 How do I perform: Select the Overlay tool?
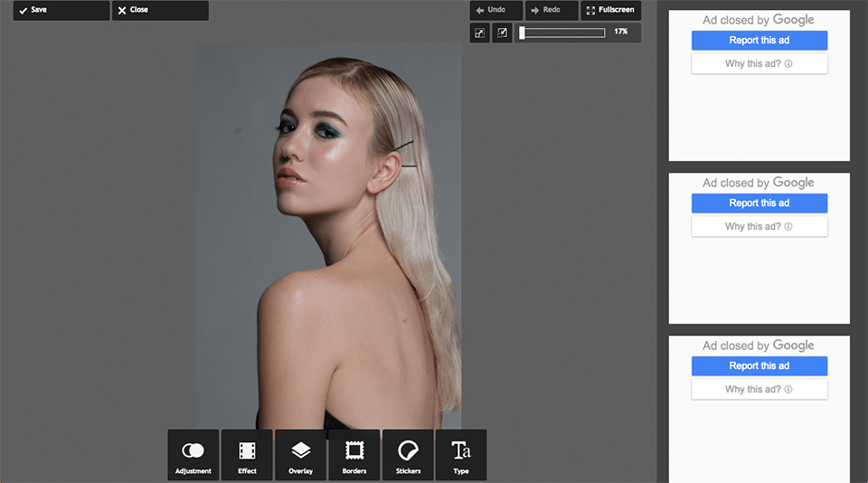[x=300, y=455]
